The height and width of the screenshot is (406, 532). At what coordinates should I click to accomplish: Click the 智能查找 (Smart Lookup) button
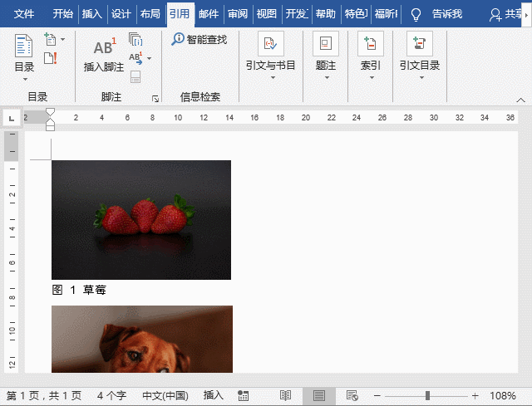(199, 39)
